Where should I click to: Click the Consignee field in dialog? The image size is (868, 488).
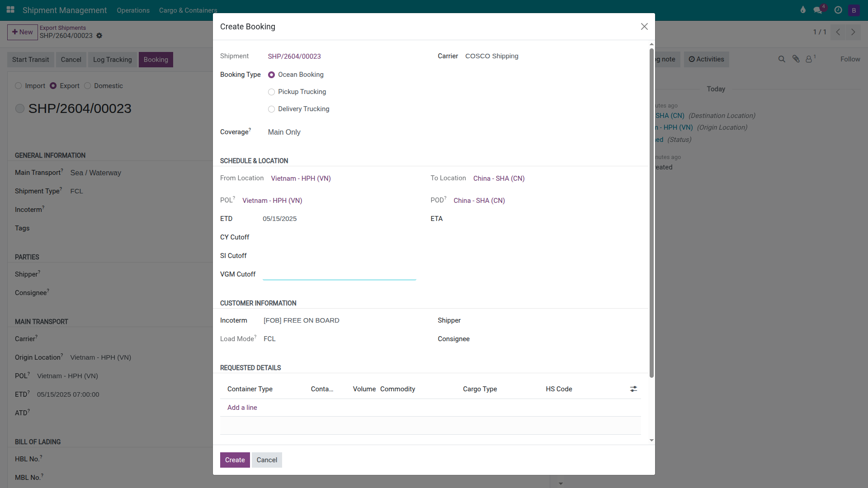(559, 339)
